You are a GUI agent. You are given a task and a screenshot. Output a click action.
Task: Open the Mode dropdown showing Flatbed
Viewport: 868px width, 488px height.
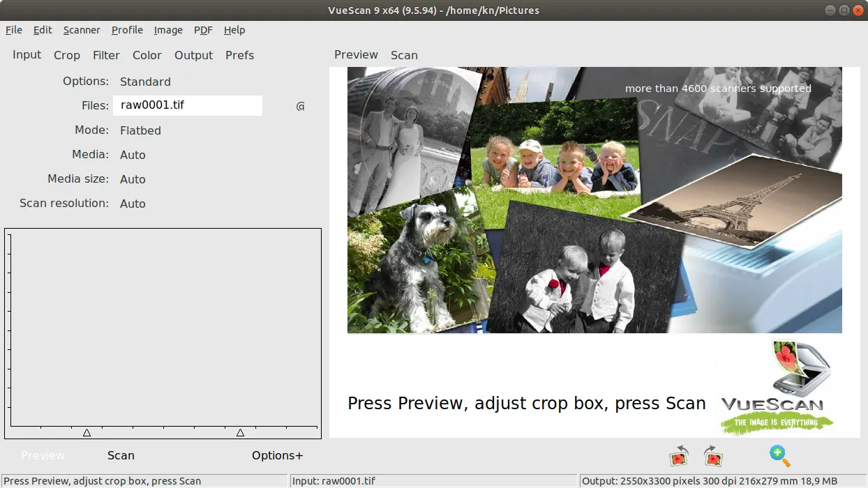point(140,130)
